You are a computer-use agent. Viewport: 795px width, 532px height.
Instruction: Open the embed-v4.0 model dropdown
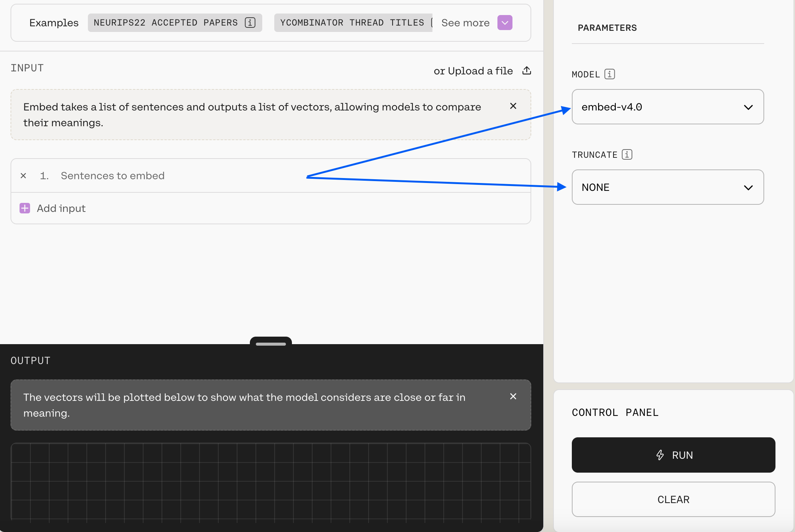click(668, 107)
